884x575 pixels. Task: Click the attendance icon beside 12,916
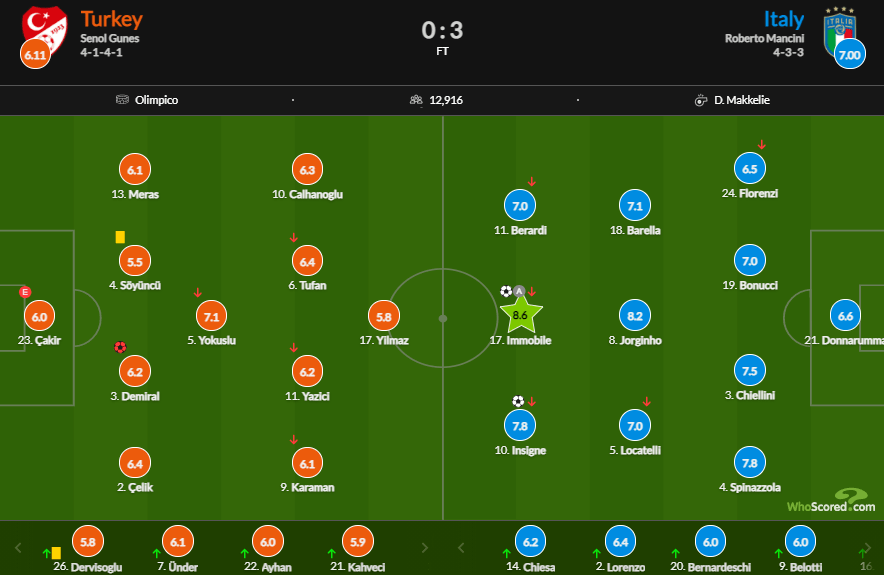416,100
